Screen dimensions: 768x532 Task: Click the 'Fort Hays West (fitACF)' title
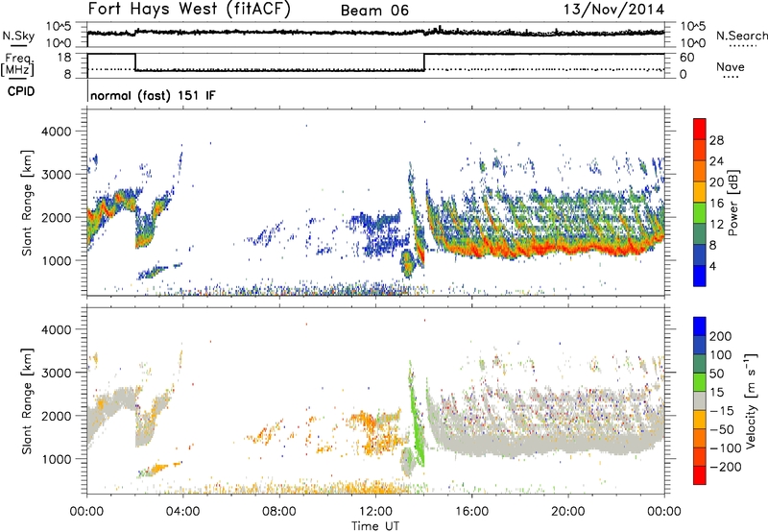189,10
